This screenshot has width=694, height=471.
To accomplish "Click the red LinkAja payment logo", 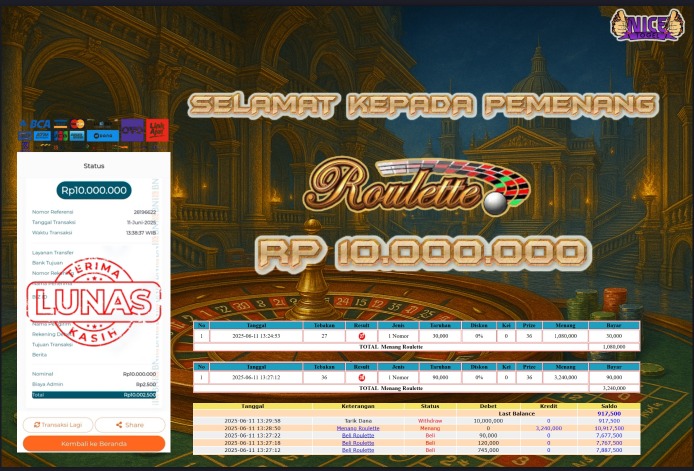I will click(157, 129).
